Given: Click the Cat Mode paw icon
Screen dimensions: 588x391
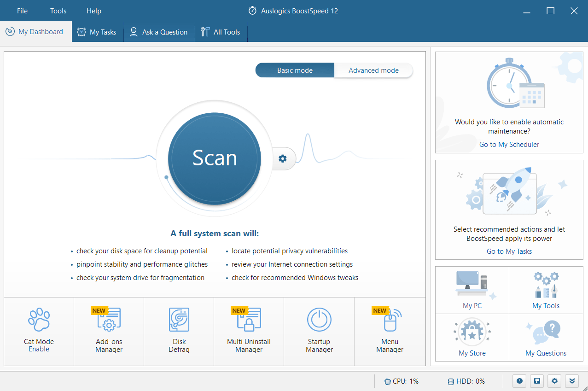Looking at the screenshot, I should (39, 319).
